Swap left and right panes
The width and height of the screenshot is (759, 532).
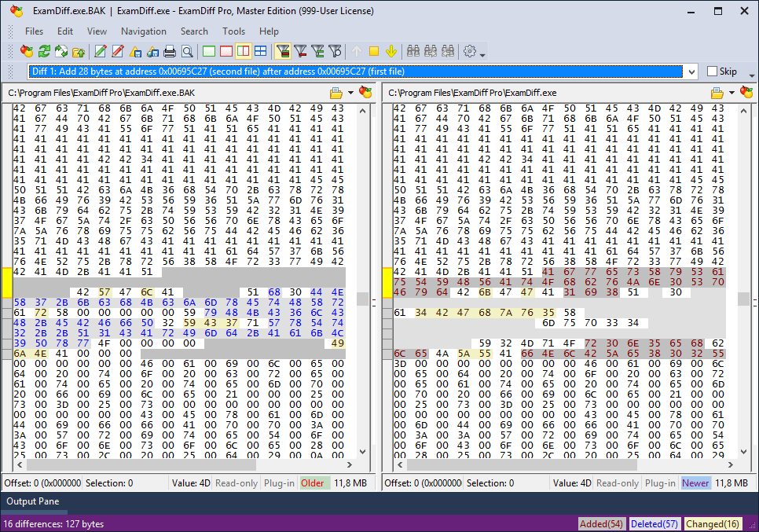[x=63, y=51]
